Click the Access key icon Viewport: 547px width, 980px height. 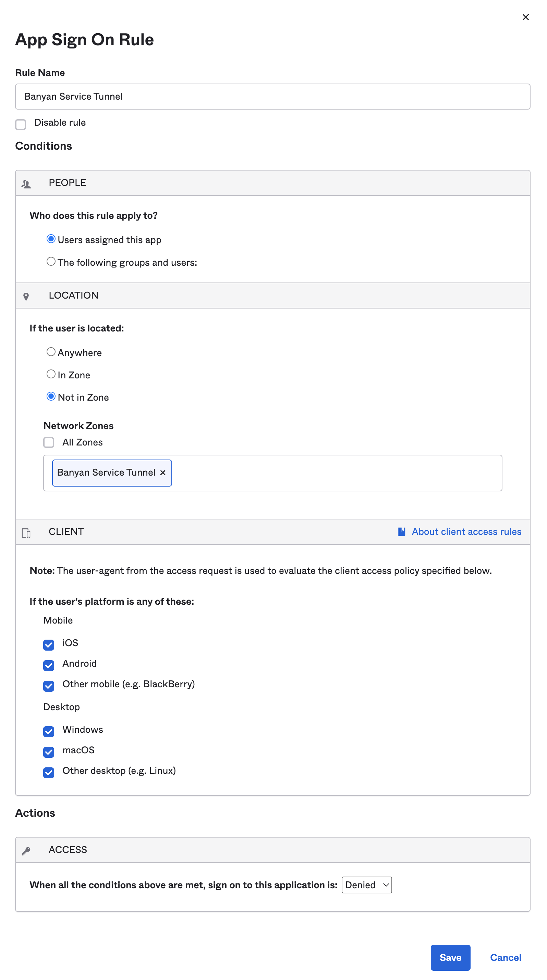(26, 851)
